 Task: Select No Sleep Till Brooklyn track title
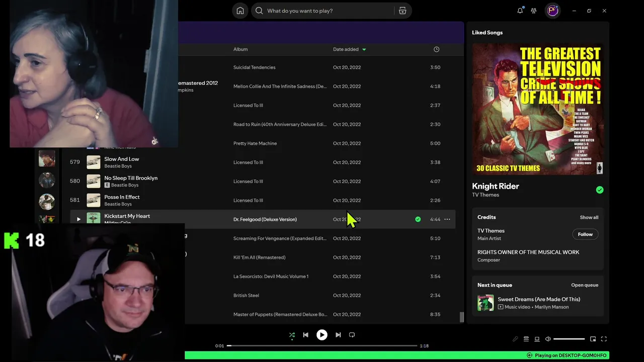coord(131,178)
